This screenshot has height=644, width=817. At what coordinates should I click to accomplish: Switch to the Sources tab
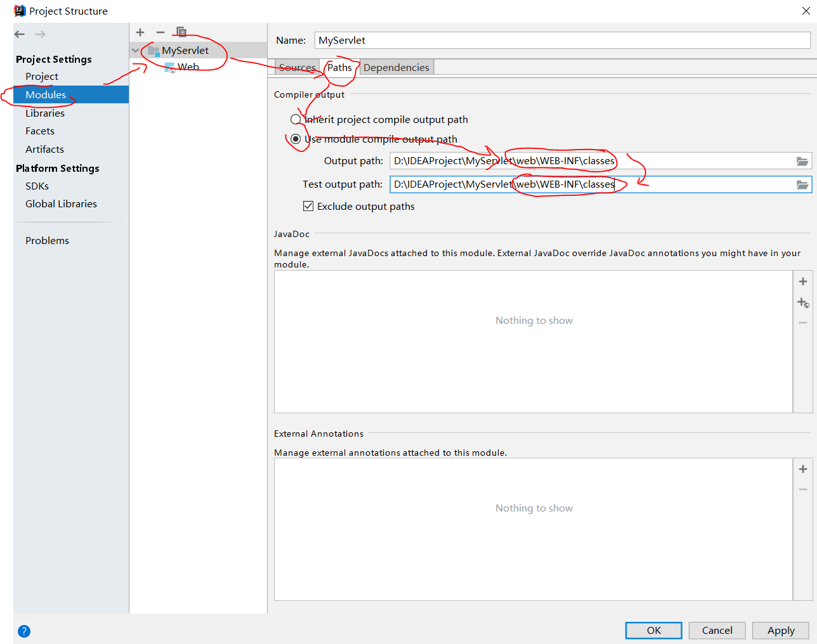coord(297,68)
